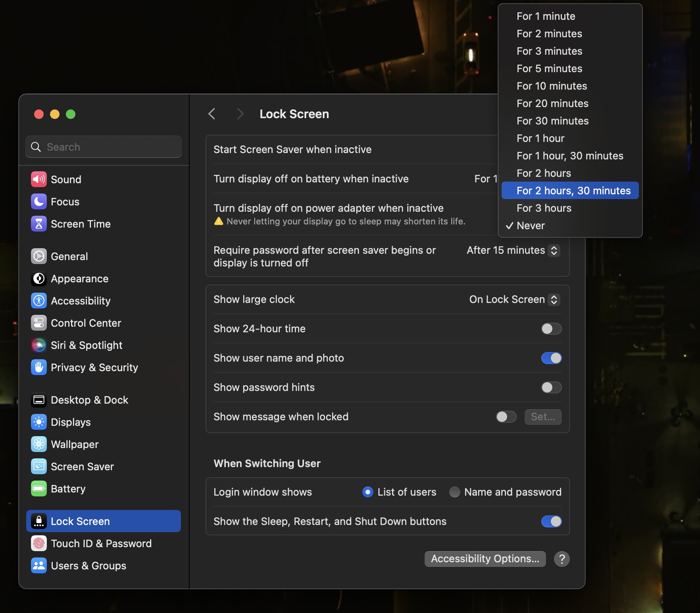700x613 pixels.
Task: Open the Sound settings icon
Action: click(39, 180)
